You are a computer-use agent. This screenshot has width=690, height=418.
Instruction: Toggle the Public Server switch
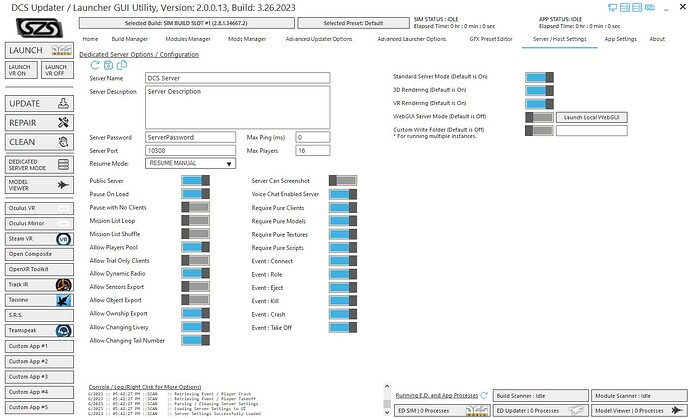click(195, 180)
